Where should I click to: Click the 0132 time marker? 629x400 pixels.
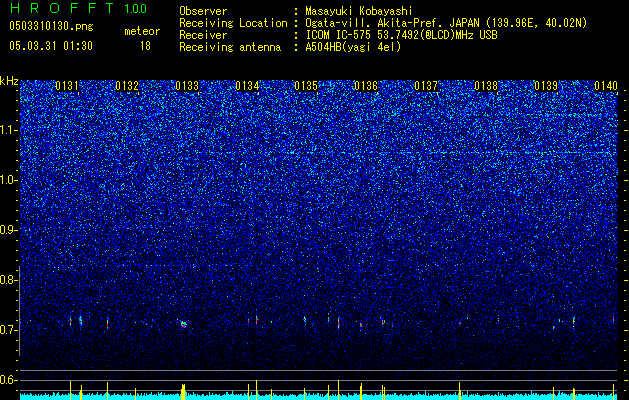click(127, 86)
